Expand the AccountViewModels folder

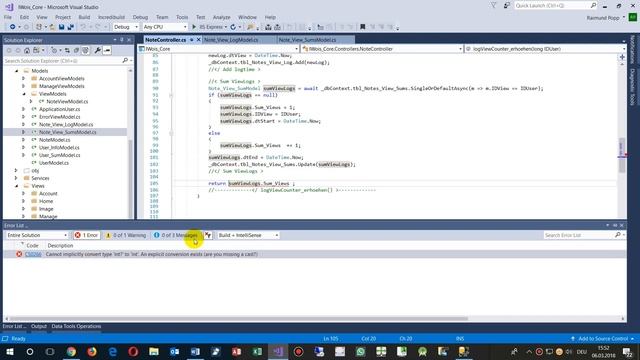tap(24, 78)
